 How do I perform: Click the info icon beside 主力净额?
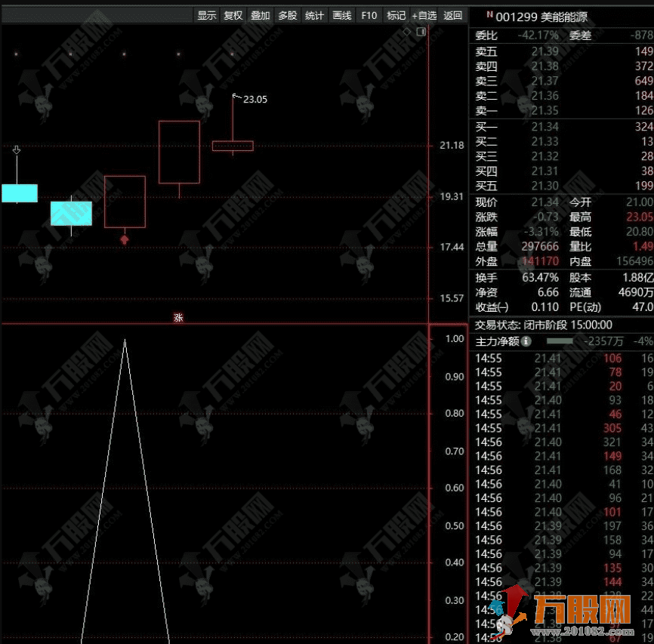[526, 341]
